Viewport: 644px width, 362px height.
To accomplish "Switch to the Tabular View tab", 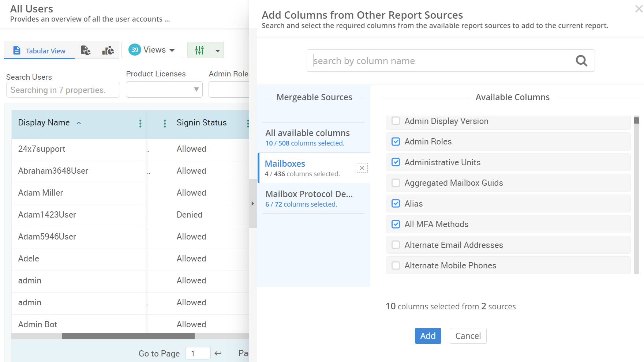I will point(45,50).
